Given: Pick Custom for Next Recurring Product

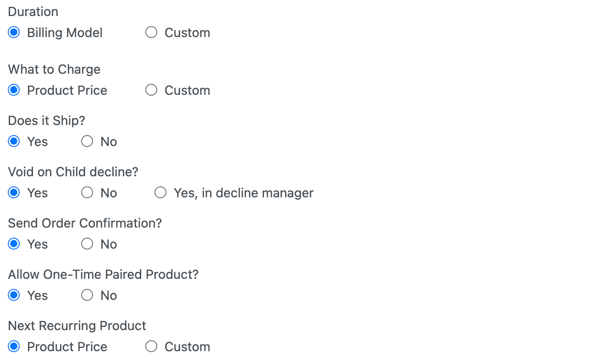Looking at the screenshot, I should point(151,347).
